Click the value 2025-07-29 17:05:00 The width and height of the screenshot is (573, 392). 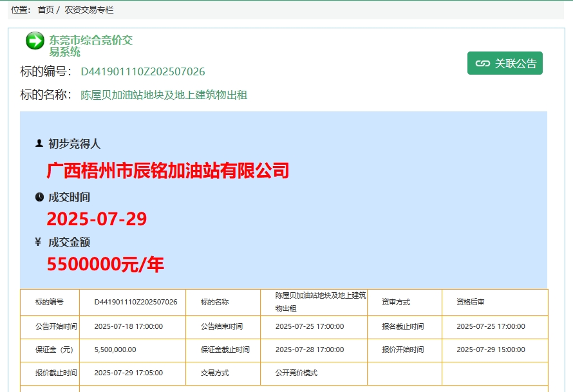pyautogui.click(x=129, y=373)
